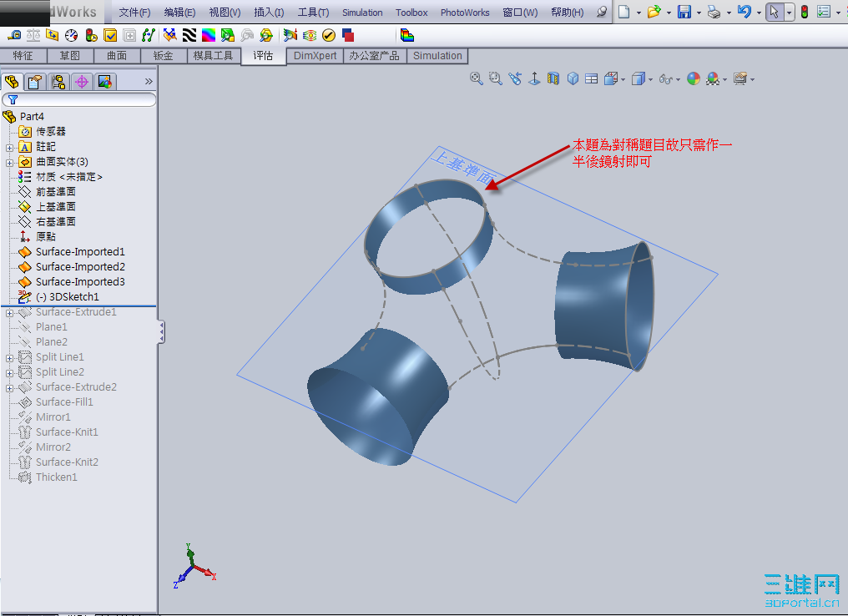Open the Mass Properties scale icon

(x=33, y=36)
